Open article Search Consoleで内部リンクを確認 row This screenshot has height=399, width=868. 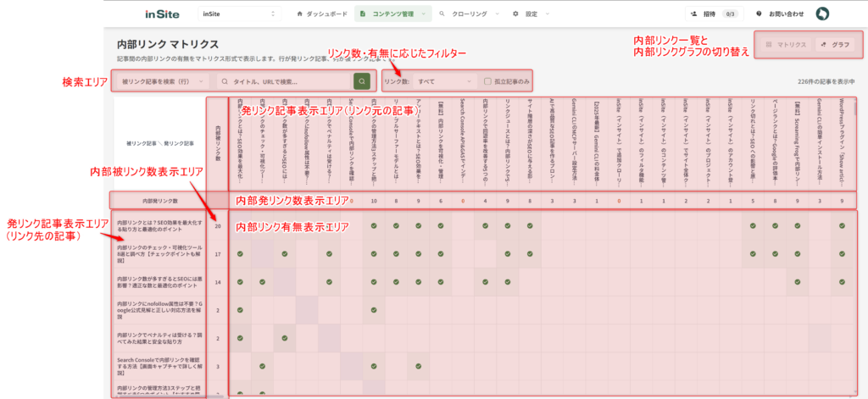(159, 365)
